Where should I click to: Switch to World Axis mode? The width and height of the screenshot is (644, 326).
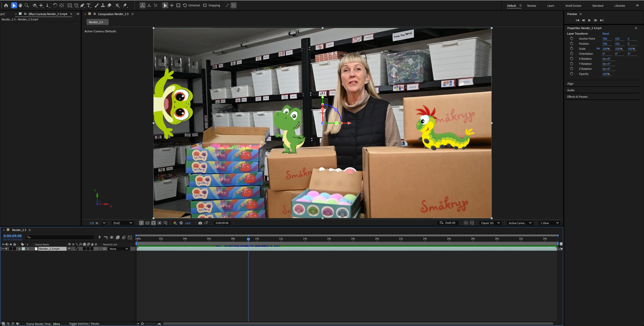point(149,5)
